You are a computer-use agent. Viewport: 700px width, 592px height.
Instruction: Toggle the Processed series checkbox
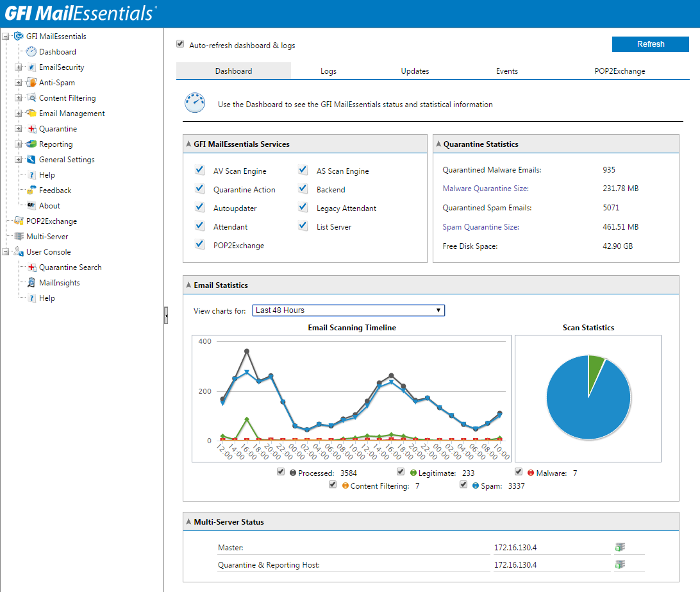pos(281,472)
